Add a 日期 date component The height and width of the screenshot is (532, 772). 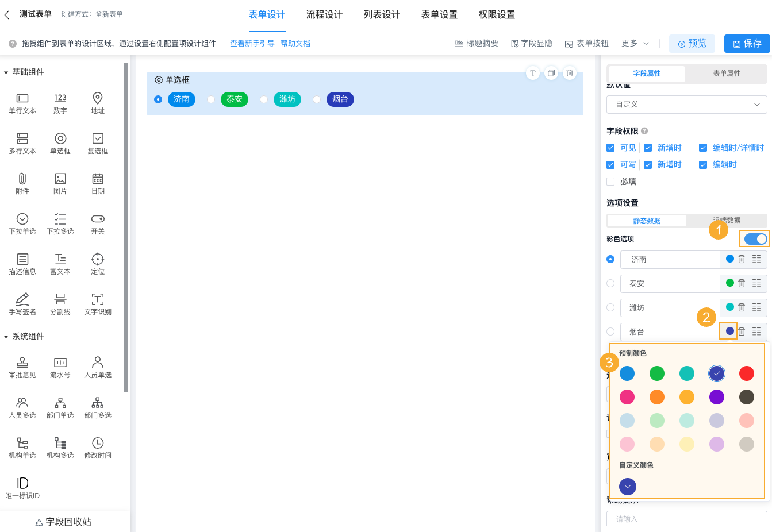click(x=98, y=183)
